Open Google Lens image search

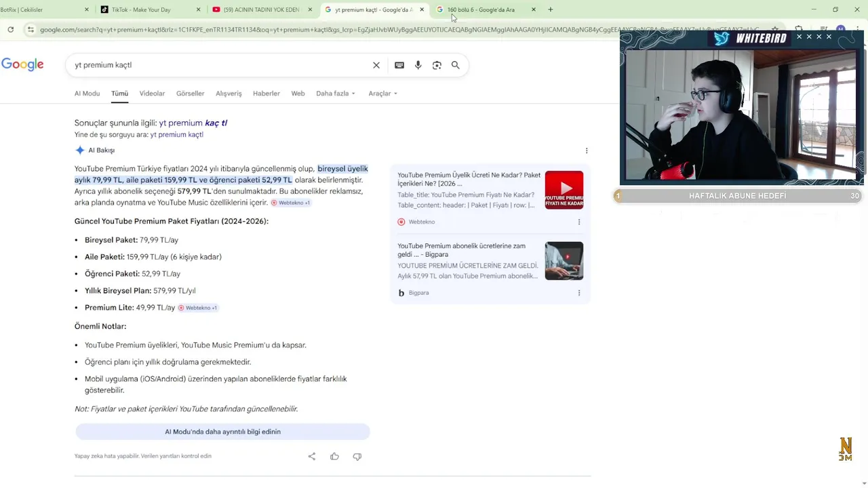coord(437,65)
